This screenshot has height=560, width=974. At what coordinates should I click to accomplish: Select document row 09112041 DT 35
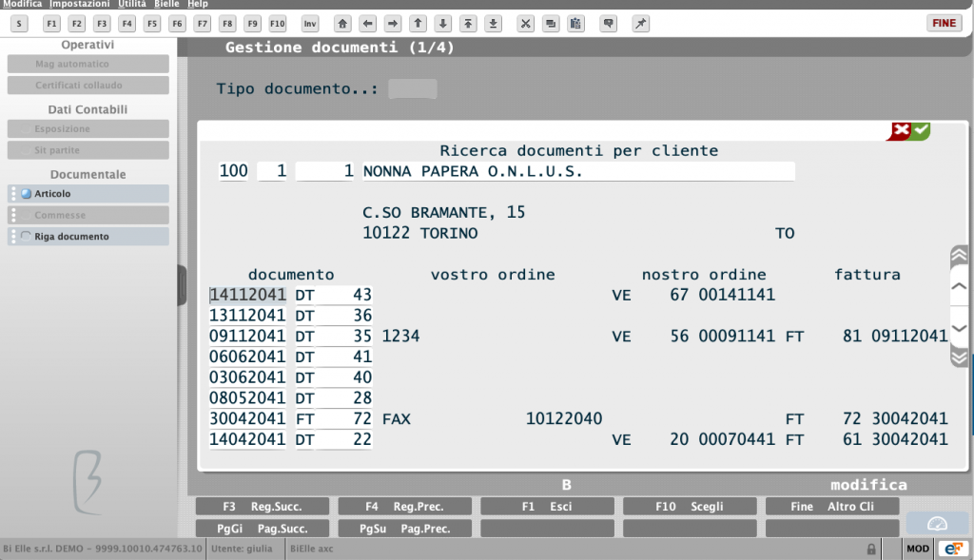point(290,337)
